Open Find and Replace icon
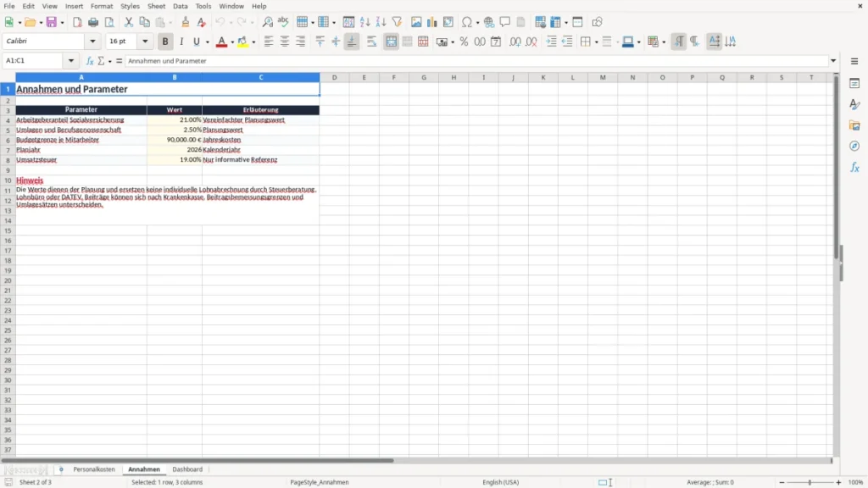The image size is (868, 488). 267,22
